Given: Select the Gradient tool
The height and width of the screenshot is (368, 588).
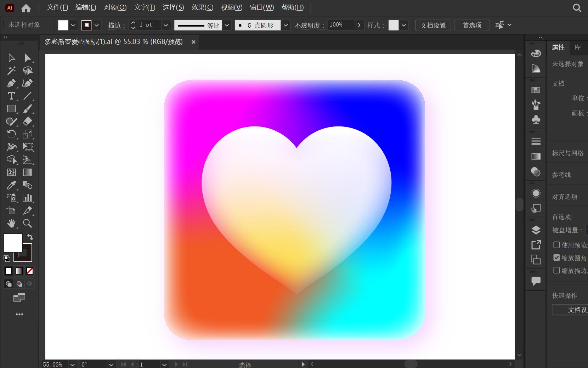Looking at the screenshot, I should tap(27, 172).
